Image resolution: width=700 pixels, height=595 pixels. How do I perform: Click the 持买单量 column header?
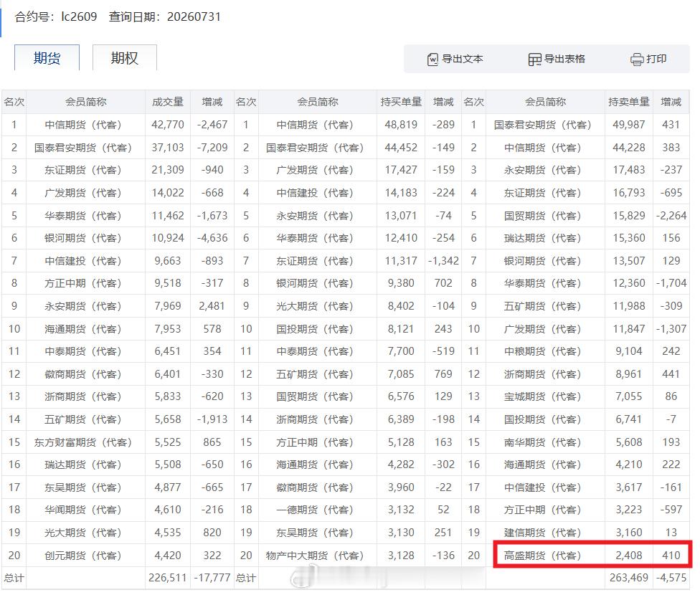(x=401, y=102)
